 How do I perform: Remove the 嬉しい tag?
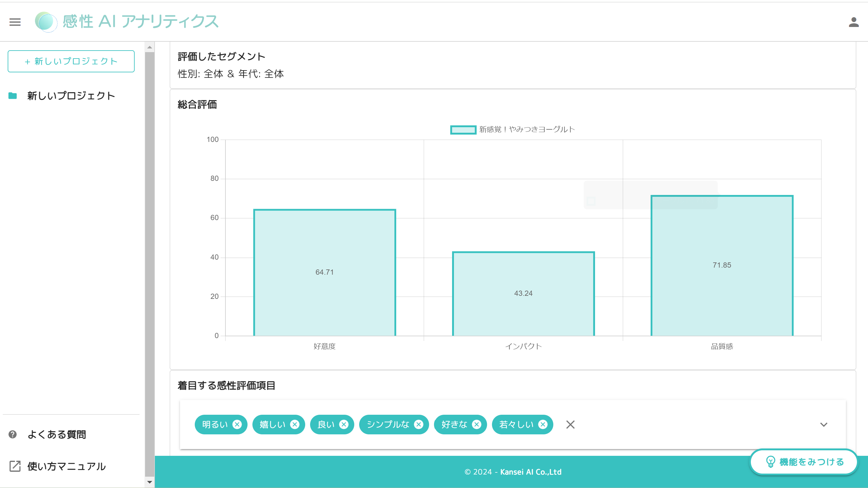295,425
